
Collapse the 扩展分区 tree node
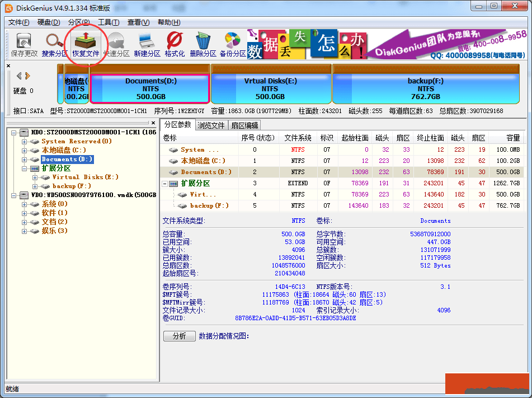click(x=24, y=168)
